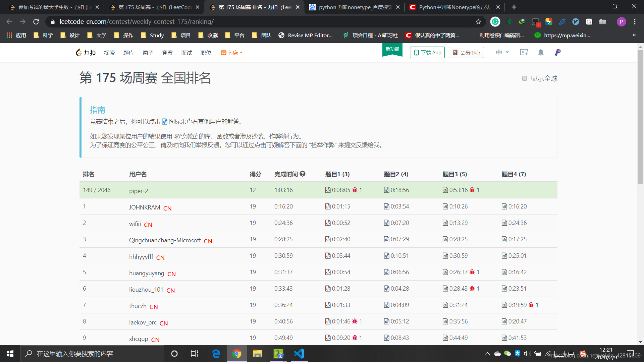Open the Revise MP Editor bookmark
The width and height of the screenshot is (644, 362).
click(x=306, y=35)
